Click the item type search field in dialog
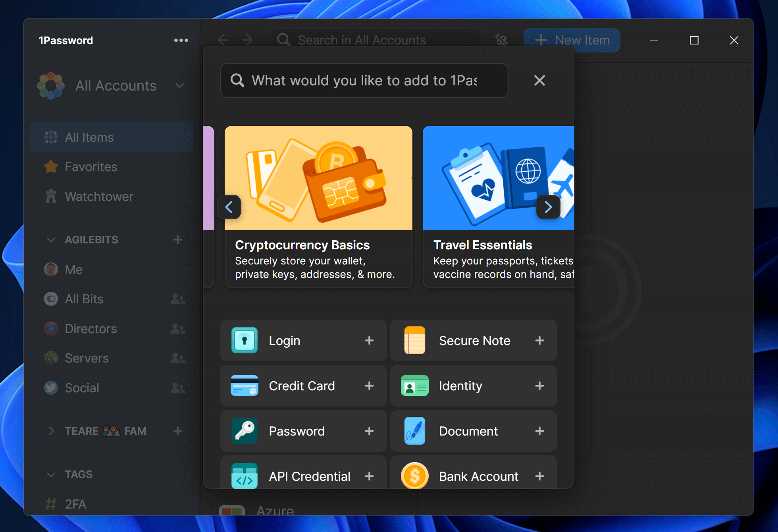The height and width of the screenshot is (532, 778). [x=364, y=81]
